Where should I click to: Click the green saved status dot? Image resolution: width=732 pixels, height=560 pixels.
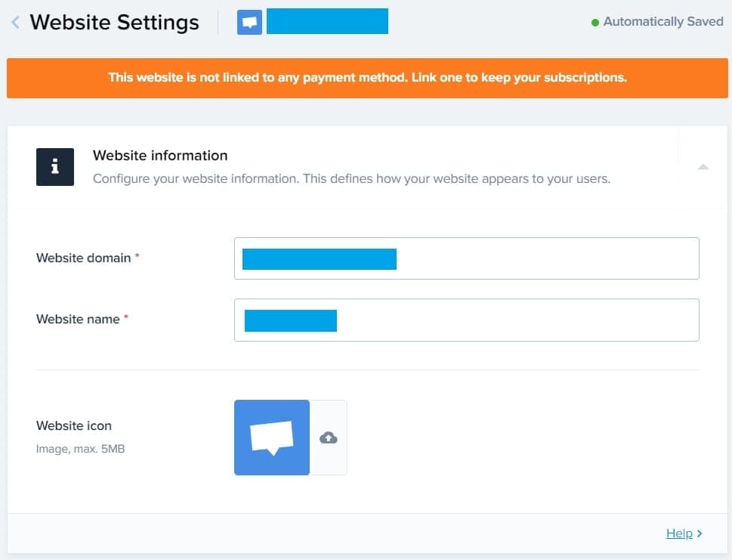(595, 23)
